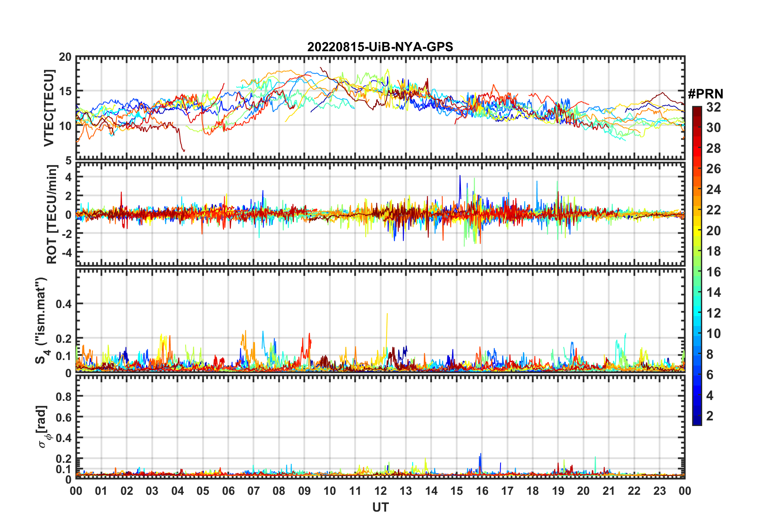Click colorbar tick label 32
Image resolution: width=761 pixels, height=532 pixels.
point(713,107)
